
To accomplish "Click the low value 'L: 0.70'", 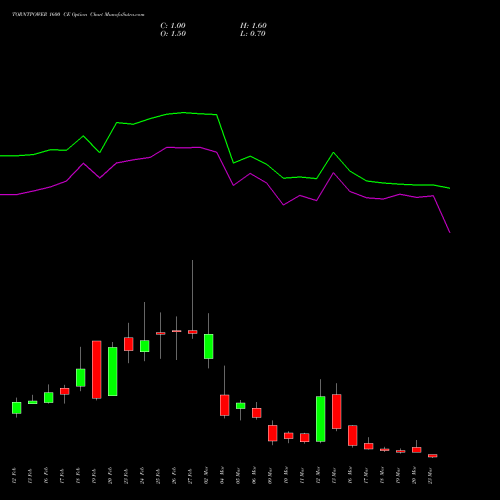I will point(253,34).
